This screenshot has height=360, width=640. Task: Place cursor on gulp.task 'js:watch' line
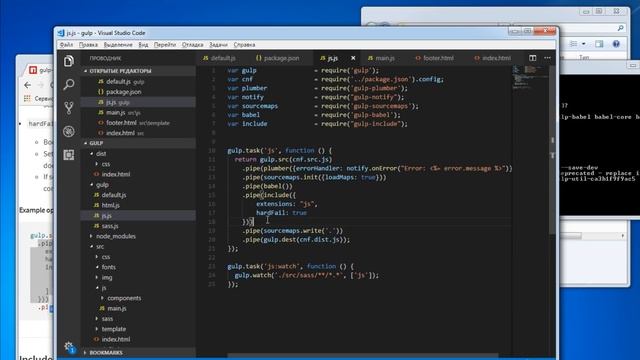coord(291,267)
